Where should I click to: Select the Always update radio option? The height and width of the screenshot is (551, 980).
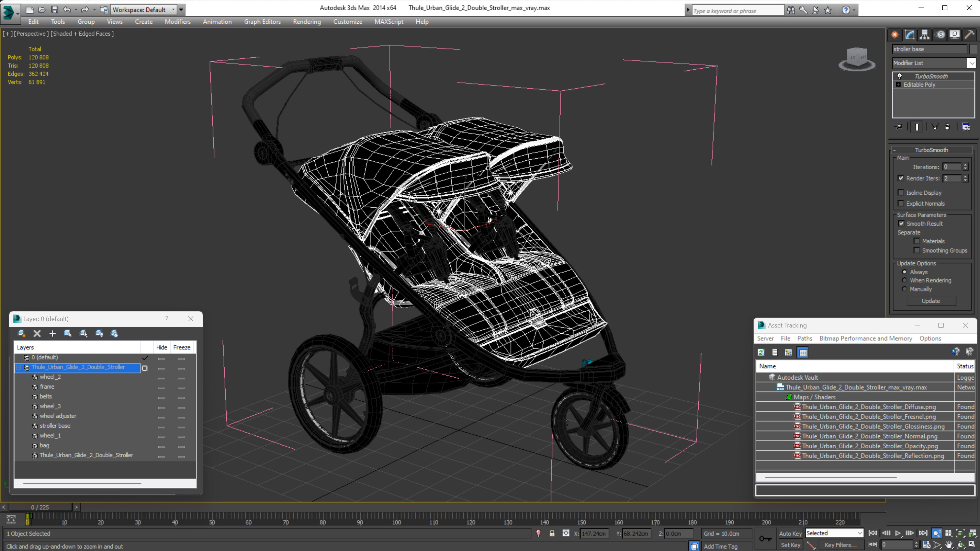pos(904,272)
